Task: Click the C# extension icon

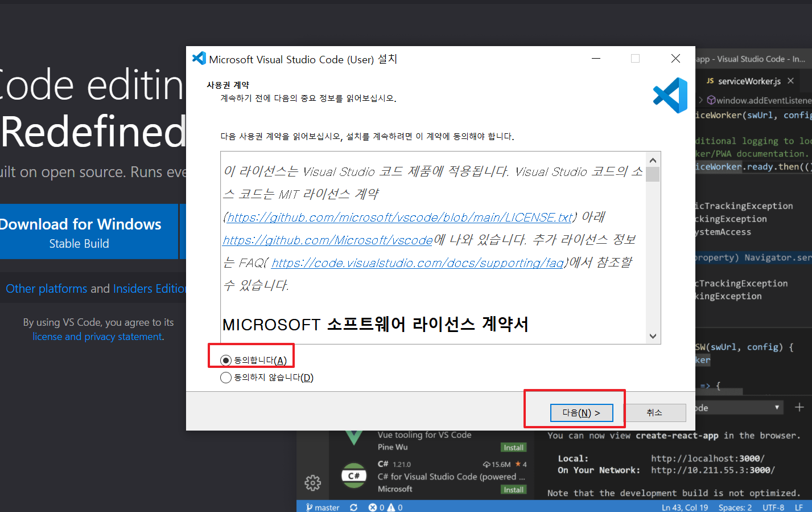Action: click(354, 476)
